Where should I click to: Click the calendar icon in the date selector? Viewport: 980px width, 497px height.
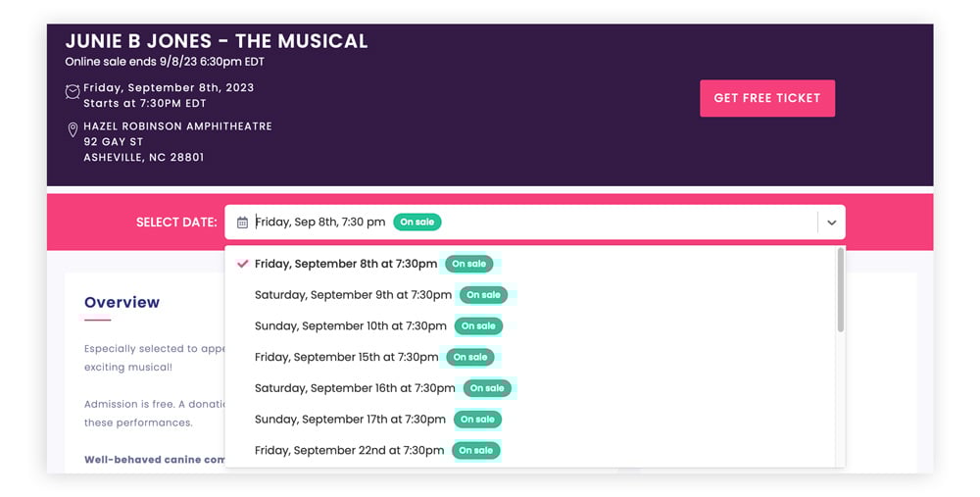(242, 223)
